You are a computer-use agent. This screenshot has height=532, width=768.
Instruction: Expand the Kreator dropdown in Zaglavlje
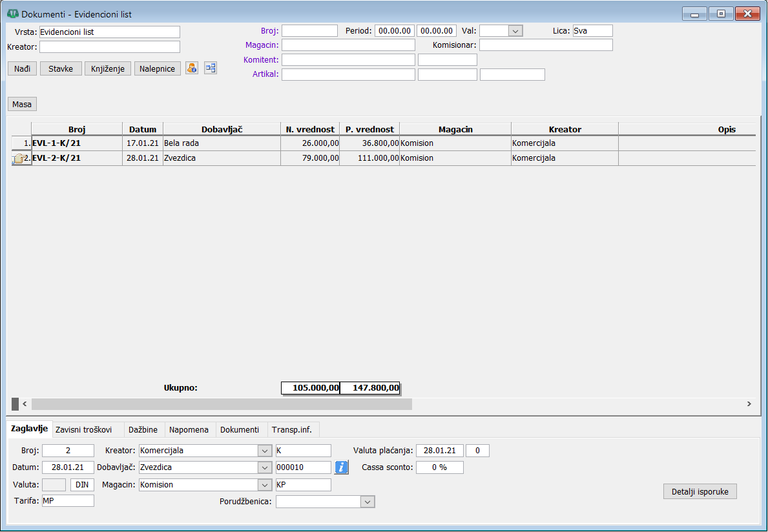265,451
